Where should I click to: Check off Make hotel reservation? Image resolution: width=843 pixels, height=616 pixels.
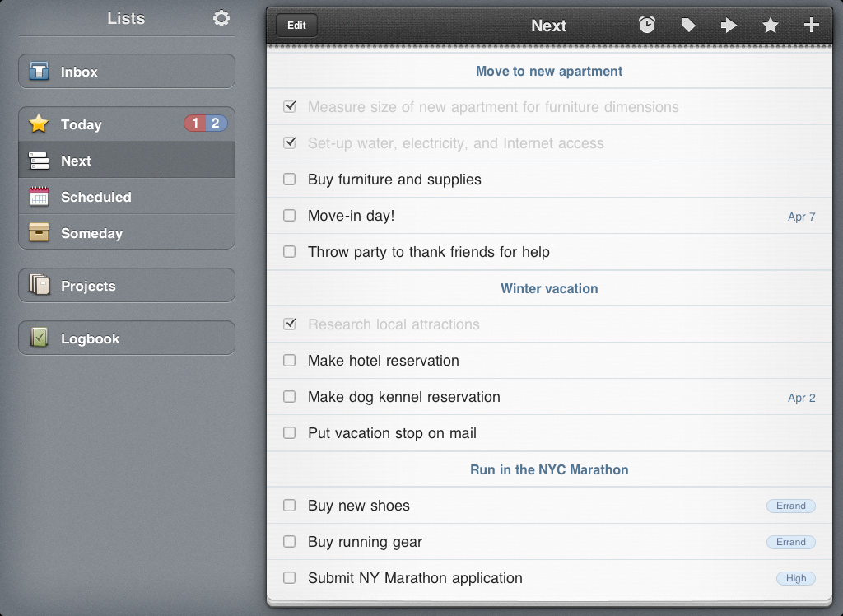tap(289, 360)
